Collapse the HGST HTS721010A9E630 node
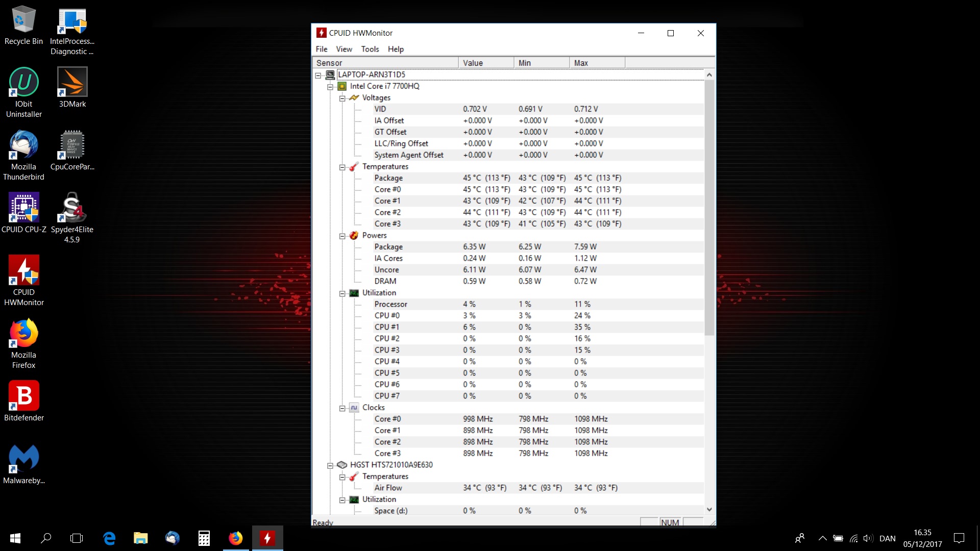The height and width of the screenshot is (551, 980). point(330,465)
